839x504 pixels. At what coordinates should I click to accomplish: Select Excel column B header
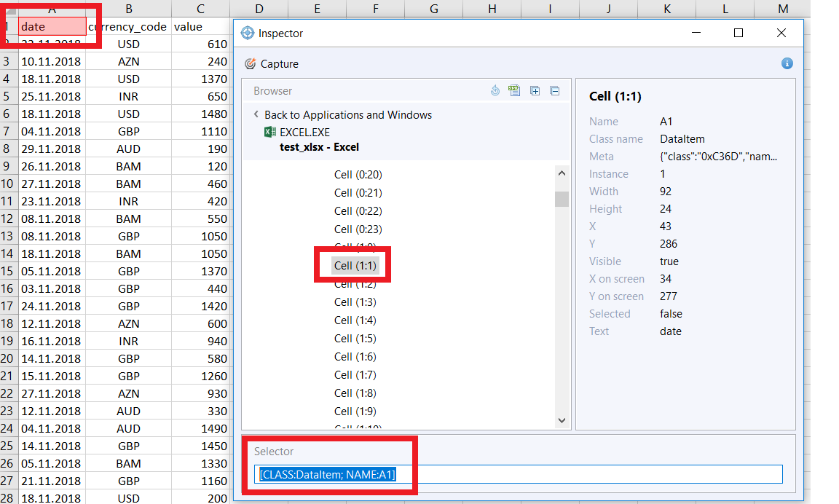[x=128, y=9]
